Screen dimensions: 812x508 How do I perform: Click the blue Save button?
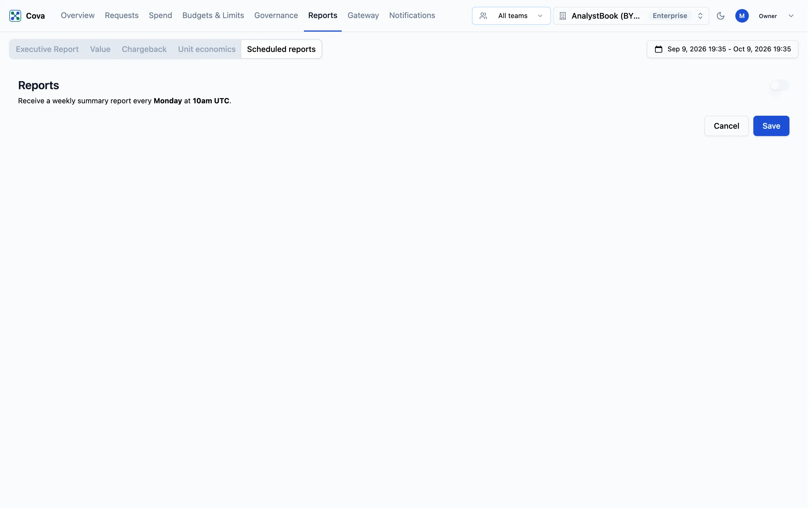coord(771,126)
